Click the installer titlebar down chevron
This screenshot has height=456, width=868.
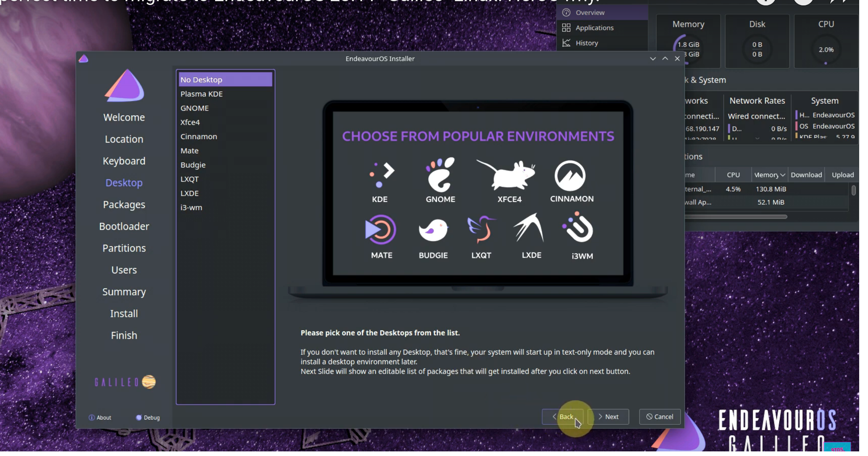click(653, 59)
